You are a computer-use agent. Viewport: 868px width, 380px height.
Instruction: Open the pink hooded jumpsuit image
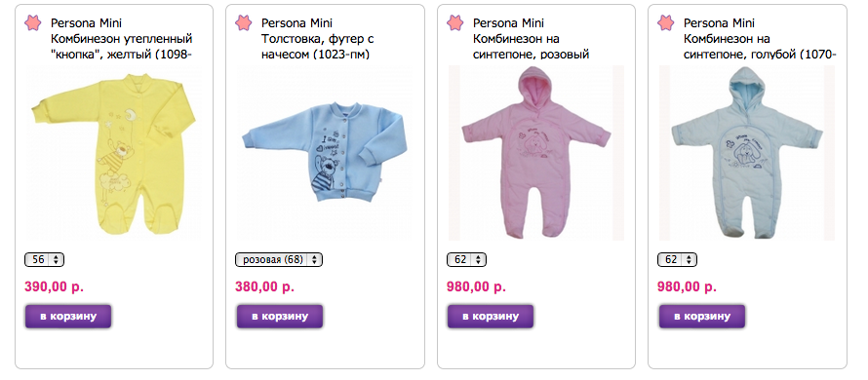[535, 153]
